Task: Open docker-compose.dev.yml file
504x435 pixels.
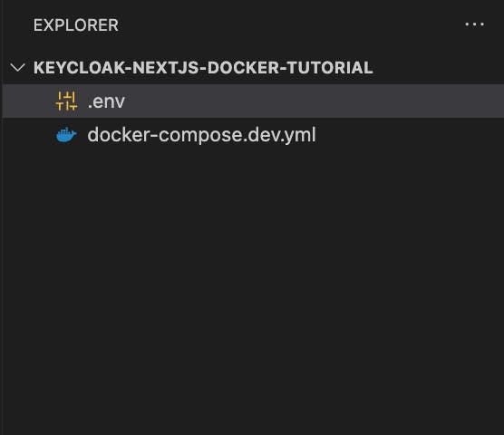Action: pyautogui.click(x=201, y=135)
